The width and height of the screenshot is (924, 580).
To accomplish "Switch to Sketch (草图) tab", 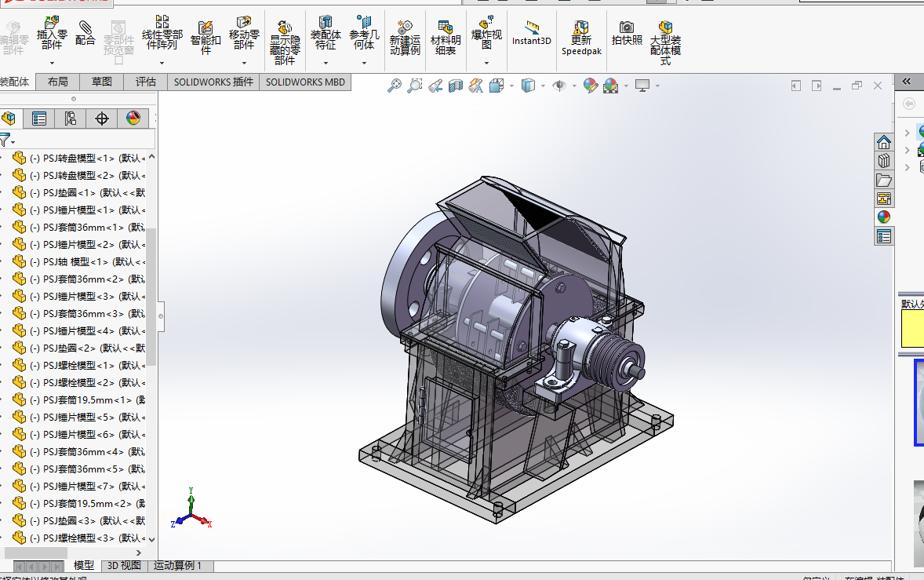I will 102,82.
